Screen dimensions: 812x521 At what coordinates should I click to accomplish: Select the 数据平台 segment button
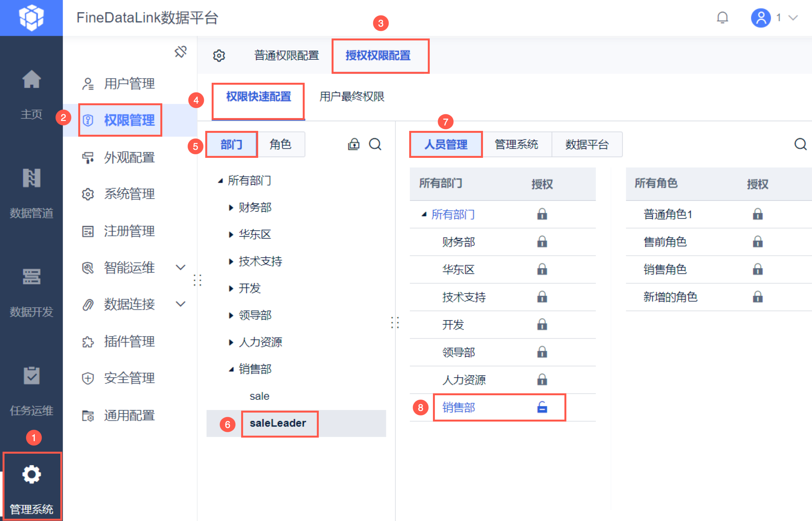587,144
